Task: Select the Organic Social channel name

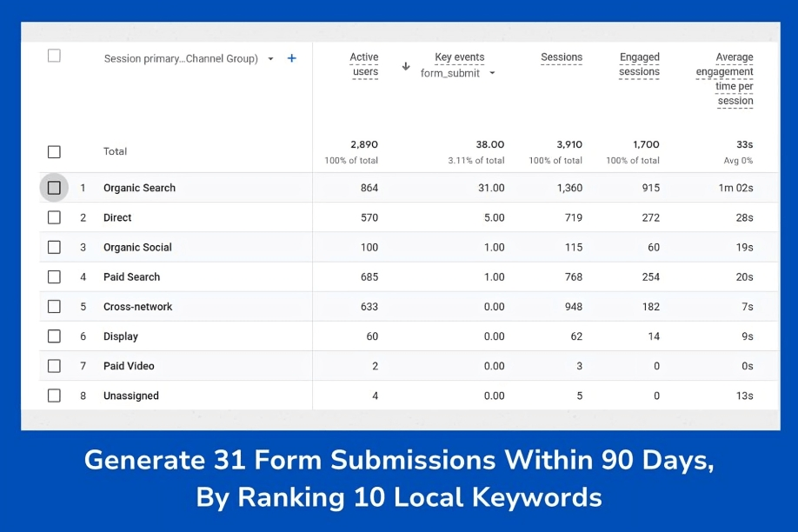Action: [x=137, y=247]
